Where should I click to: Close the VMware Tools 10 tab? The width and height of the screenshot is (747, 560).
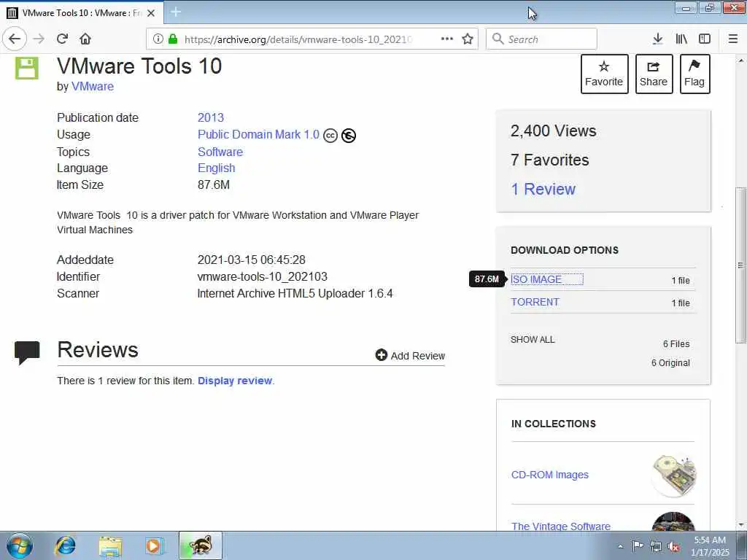[151, 13]
